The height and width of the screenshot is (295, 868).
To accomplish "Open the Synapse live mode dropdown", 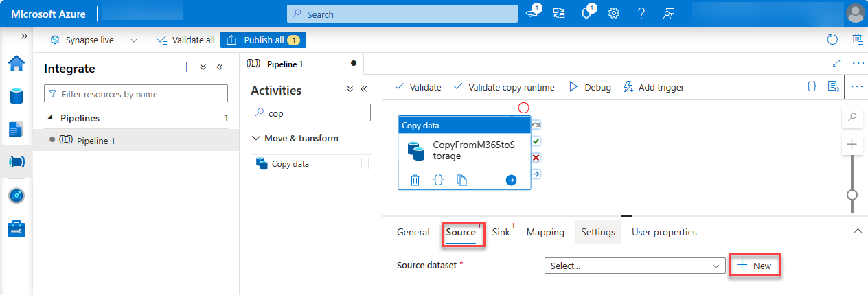I will click(133, 40).
